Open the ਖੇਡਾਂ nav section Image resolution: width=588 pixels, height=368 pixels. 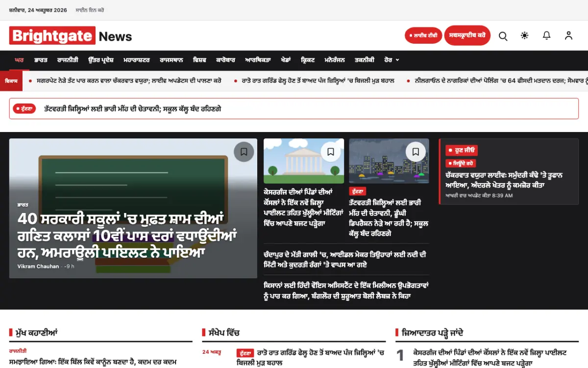coord(286,60)
